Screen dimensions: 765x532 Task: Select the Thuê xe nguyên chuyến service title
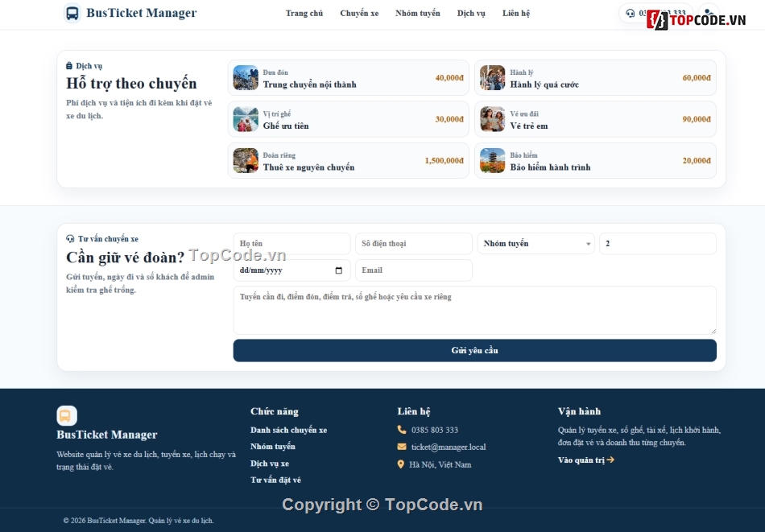[x=309, y=167]
